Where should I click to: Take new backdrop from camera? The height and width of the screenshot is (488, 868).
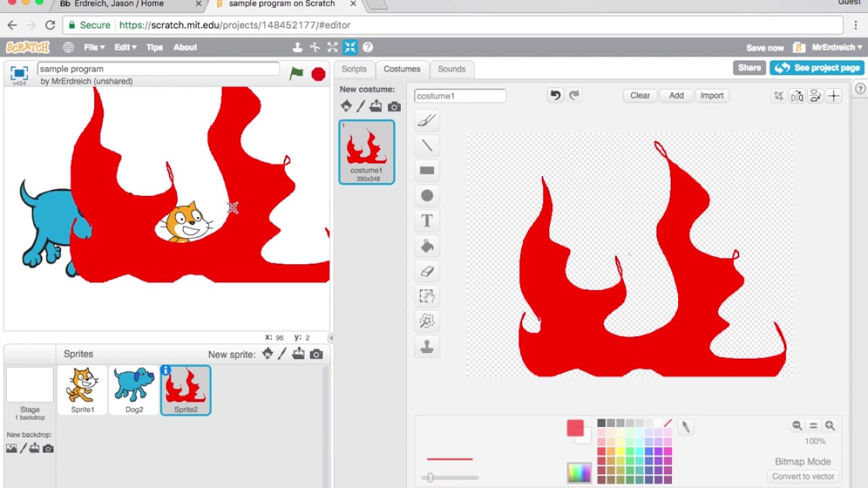coord(48,449)
